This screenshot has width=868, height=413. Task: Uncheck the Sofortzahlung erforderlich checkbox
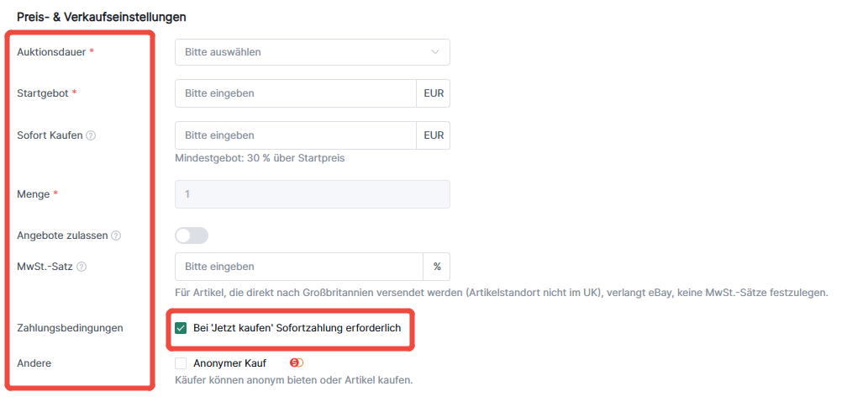point(181,328)
